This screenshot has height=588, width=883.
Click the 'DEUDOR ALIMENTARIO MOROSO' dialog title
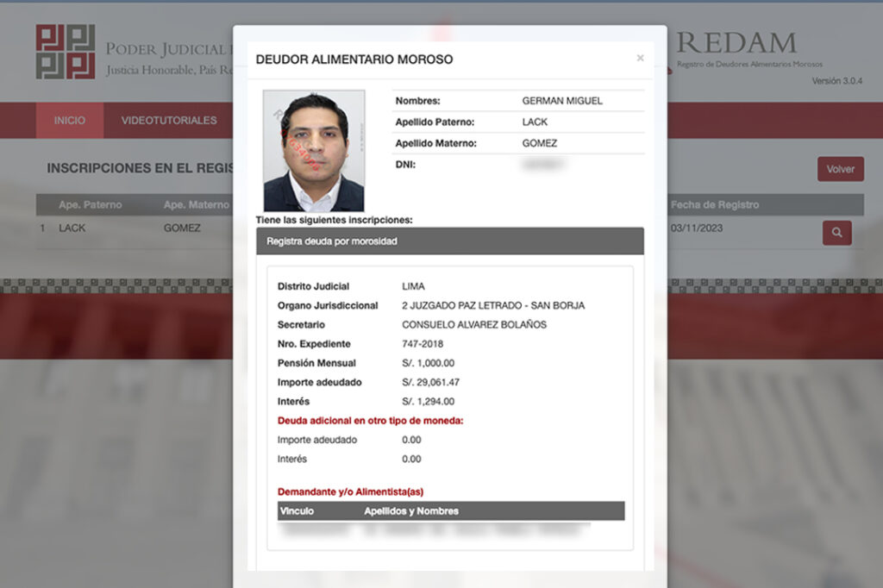coord(354,59)
